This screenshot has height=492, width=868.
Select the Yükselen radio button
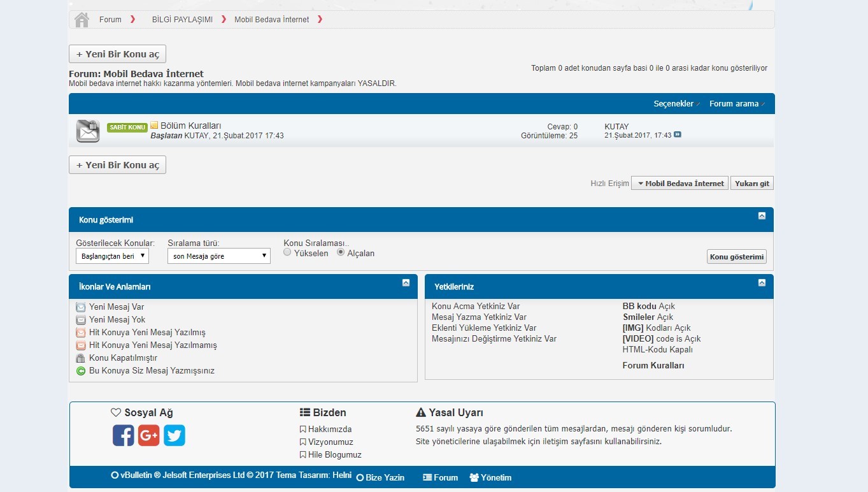coord(288,252)
